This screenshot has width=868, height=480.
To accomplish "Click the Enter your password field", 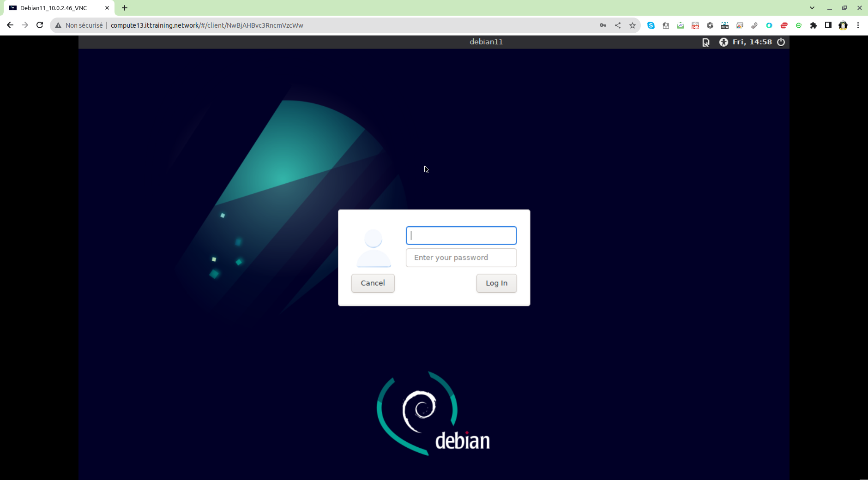I will (461, 258).
